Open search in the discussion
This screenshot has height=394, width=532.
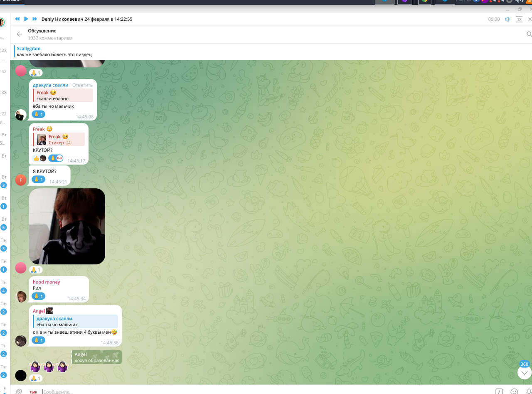pos(529,34)
